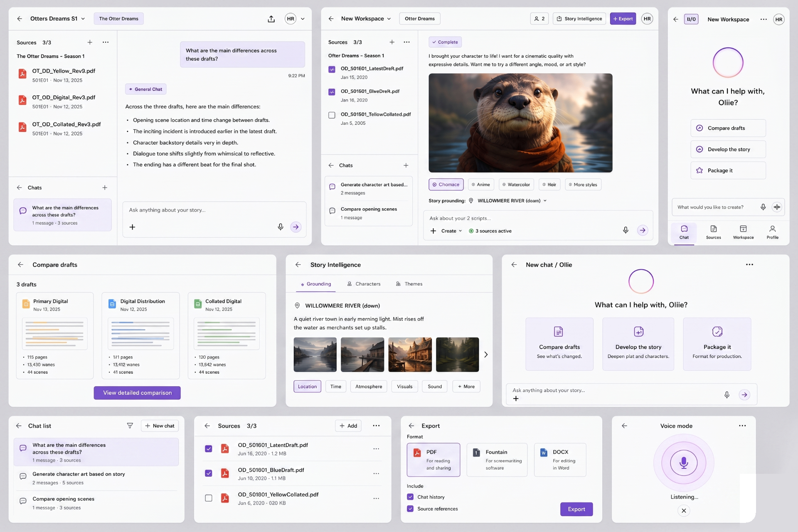Select Fountain format option in Export
Image resolution: width=798 pixels, height=532 pixels.
[497, 460]
